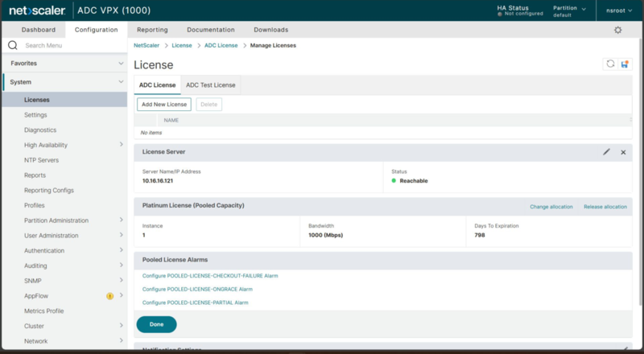Expand the AppFlow submenu arrow
The height and width of the screenshot is (354, 644).
(122, 295)
